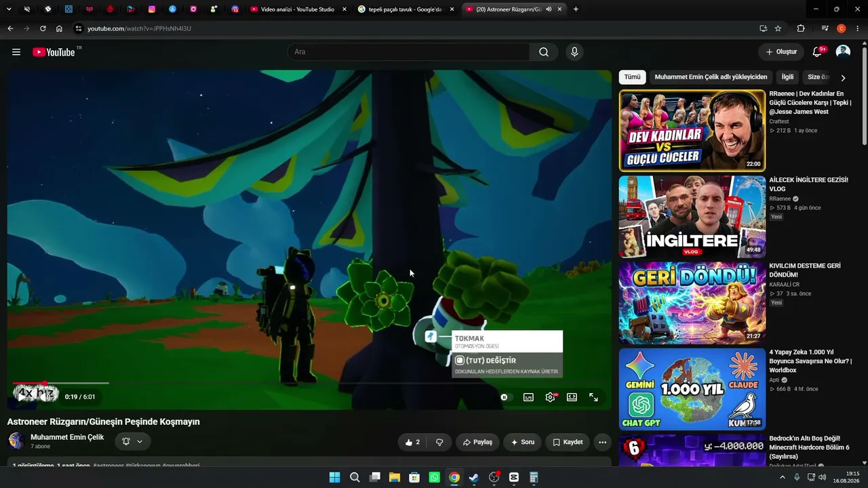Switch to tepeli paçalı tavuk Google tab
The height and width of the screenshot is (488, 868).
(x=406, y=9)
